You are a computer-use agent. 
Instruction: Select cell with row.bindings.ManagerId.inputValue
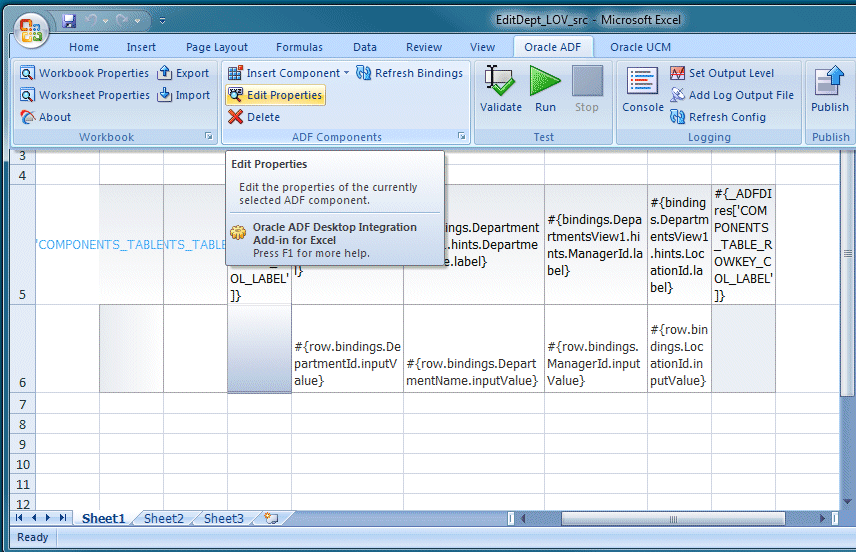pos(596,348)
